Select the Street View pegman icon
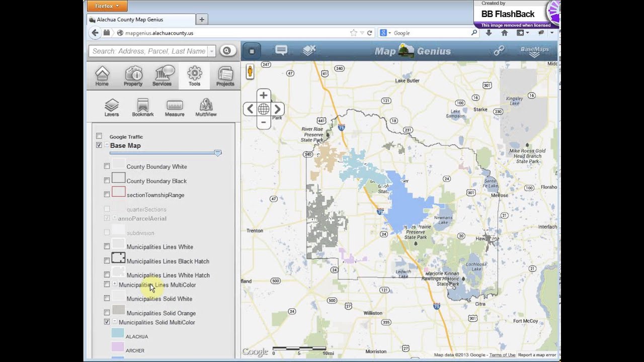644x362 pixels. [250, 71]
